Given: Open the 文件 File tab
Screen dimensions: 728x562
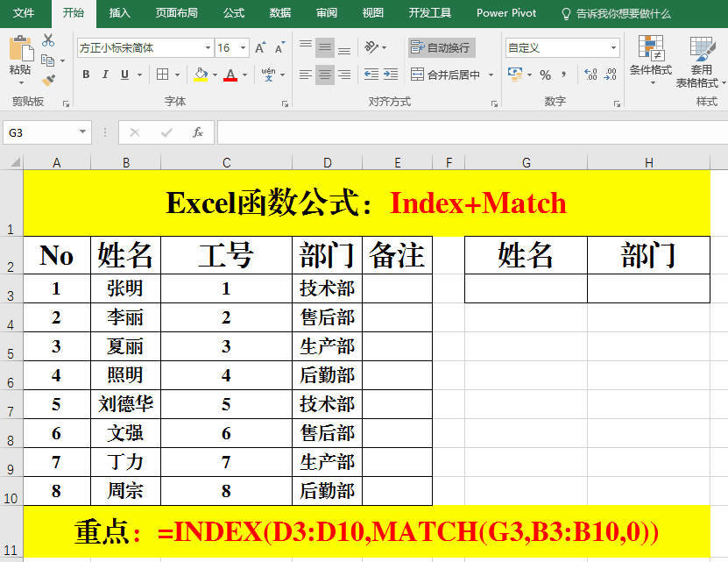Looking at the screenshot, I should (x=24, y=13).
